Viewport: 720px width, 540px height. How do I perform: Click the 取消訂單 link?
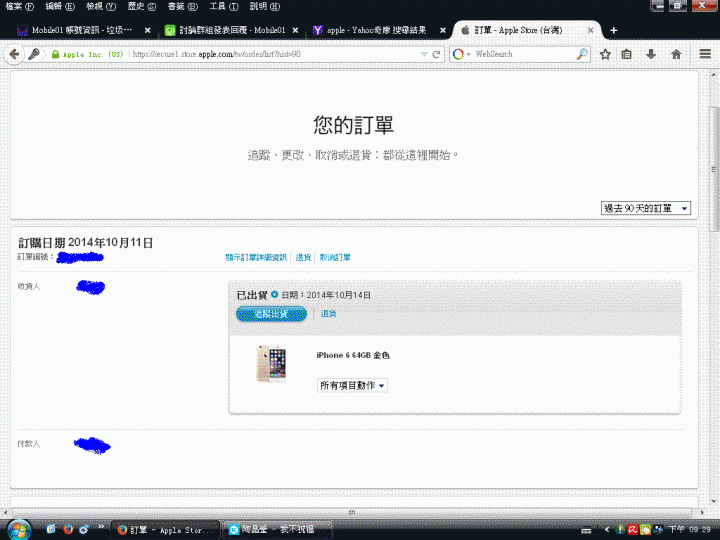[x=335, y=258]
